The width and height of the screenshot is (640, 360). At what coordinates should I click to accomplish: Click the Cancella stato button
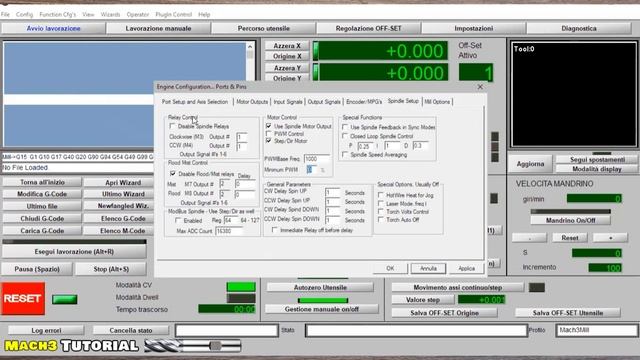coord(131,330)
